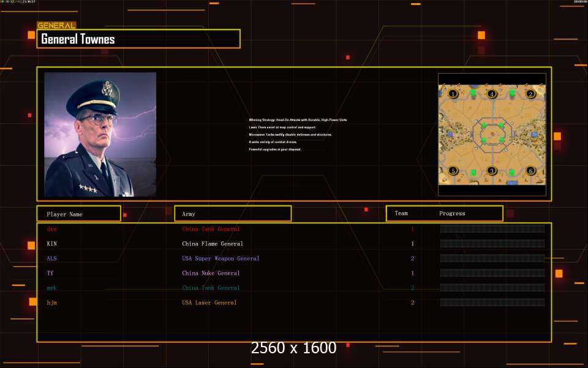Click start position 4 marker on the map
This screenshot has height=368, width=588.
coord(492,93)
